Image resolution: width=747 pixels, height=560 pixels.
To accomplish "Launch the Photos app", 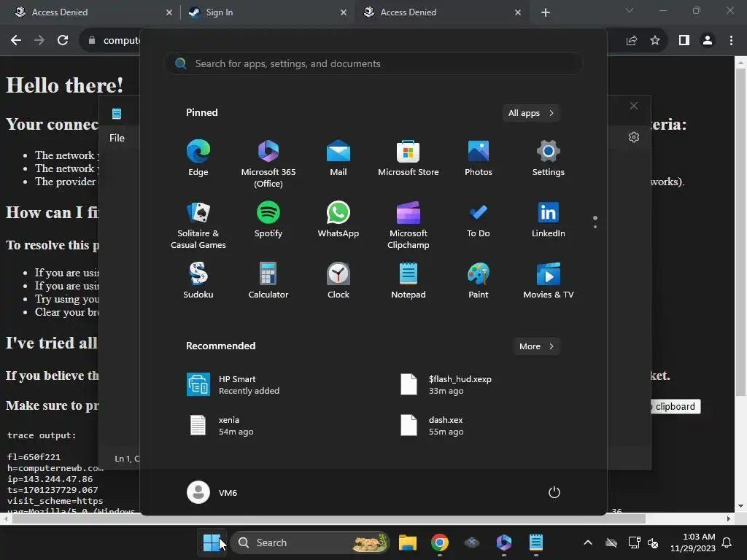I will click(479, 158).
